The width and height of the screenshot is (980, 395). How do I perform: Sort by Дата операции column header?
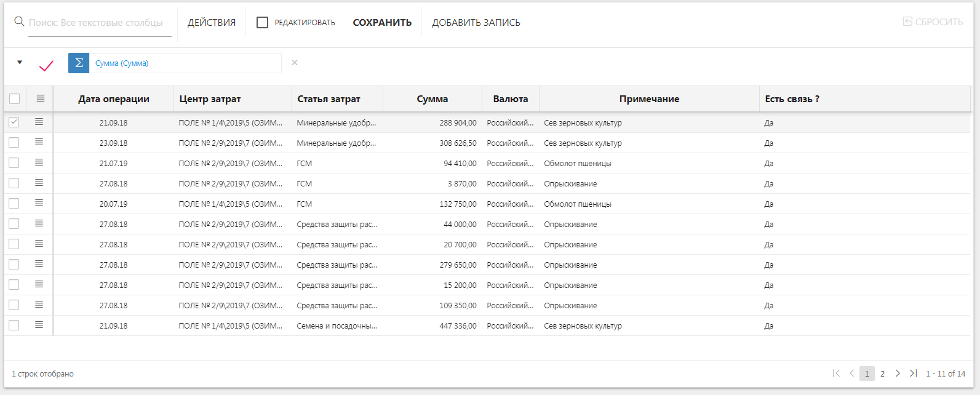coord(114,99)
